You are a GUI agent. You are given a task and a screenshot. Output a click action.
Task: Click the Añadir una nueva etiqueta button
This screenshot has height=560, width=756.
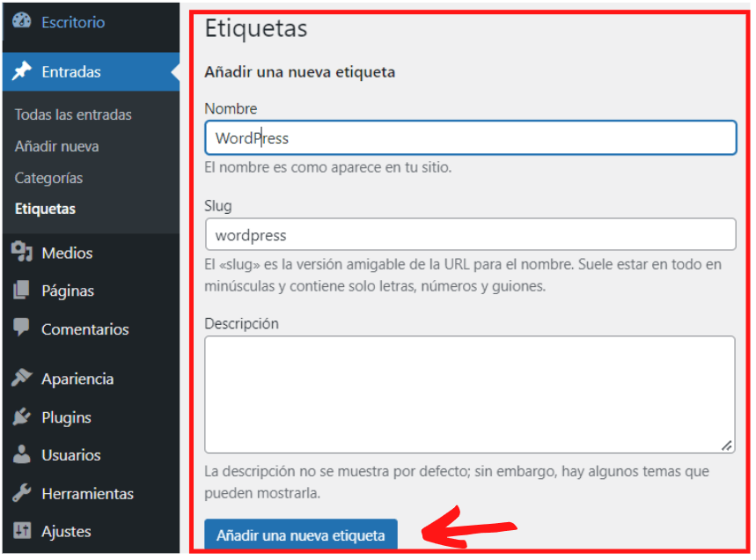[301, 534]
